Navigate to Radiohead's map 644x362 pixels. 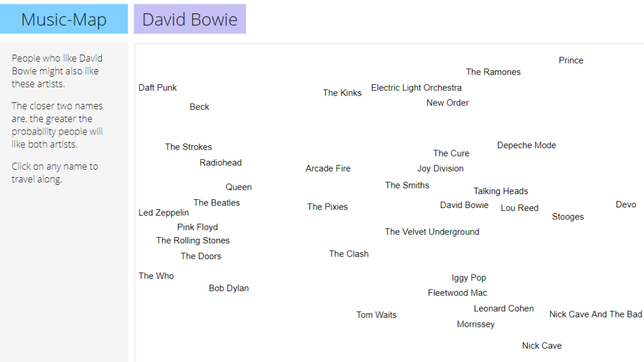[x=220, y=163]
